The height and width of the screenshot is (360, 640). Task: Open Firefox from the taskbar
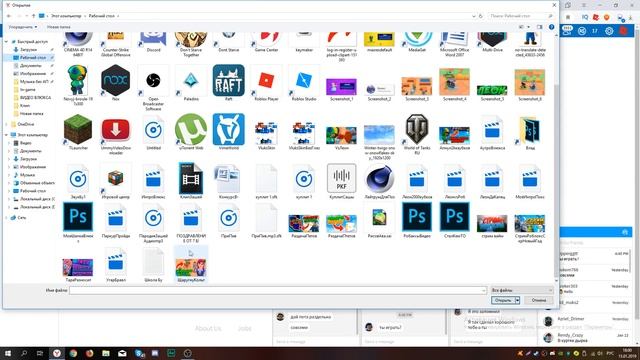click(x=89, y=353)
